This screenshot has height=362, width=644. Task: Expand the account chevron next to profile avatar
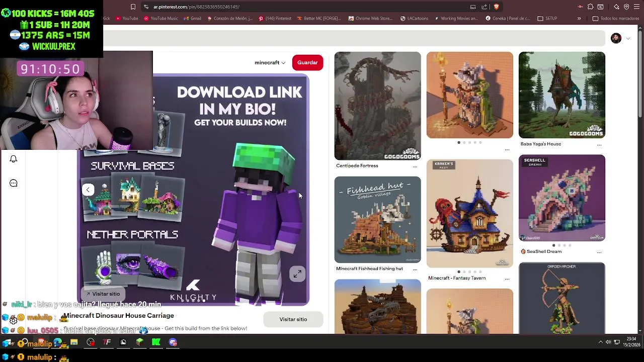[x=628, y=39]
